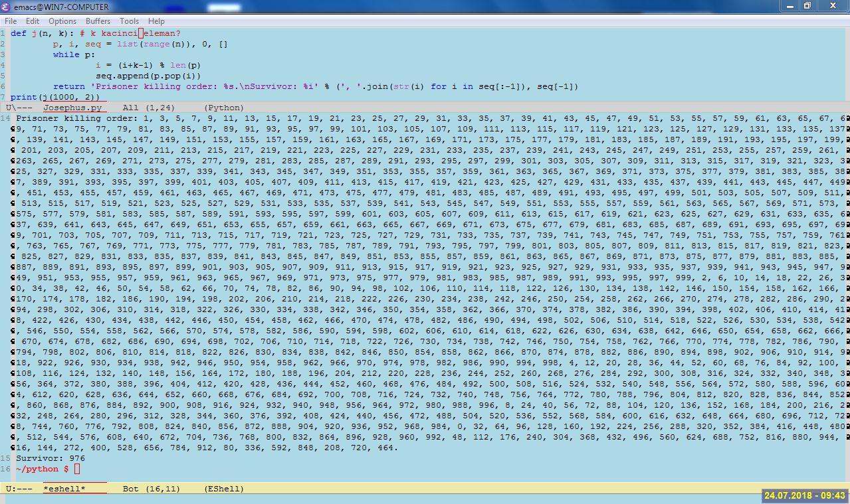Click the U:--- status in the eshell mode line
This screenshot has height=504, width=850.
click(x=19, y=489)
